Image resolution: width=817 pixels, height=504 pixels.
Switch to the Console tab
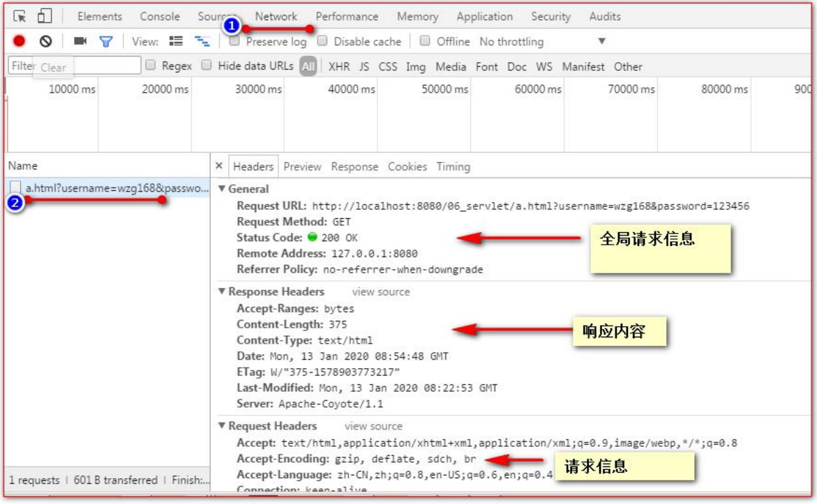[160, 17]
